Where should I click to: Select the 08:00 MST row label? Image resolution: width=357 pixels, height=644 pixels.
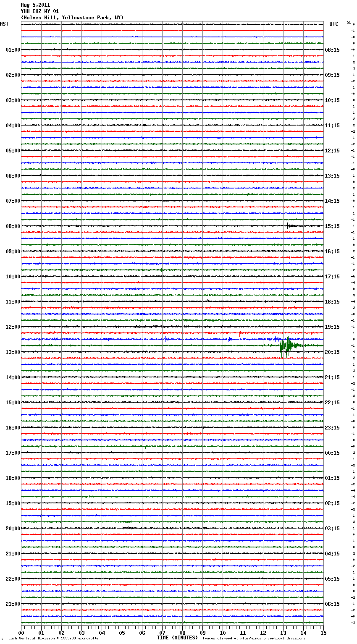(x=13, y=226)
